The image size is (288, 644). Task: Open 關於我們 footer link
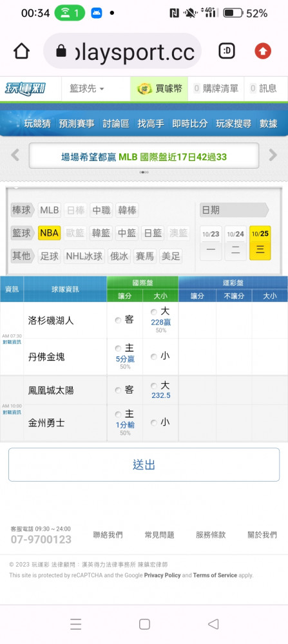[262, 535]
